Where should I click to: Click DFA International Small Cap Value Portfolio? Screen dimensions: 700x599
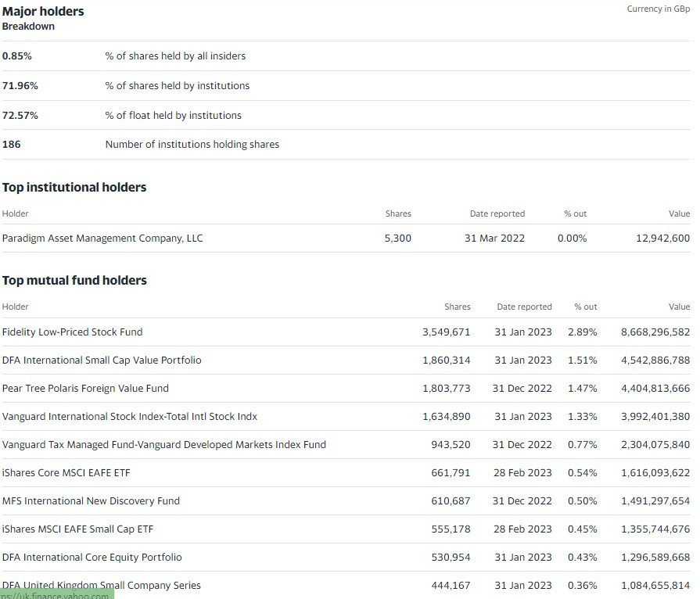coord(102,360)
